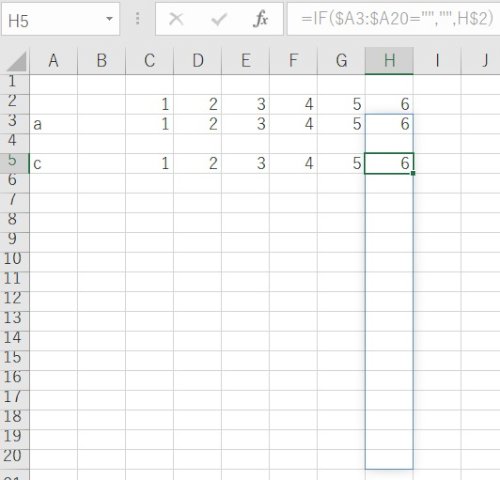Viewport: 500px width, 480px height.
Task: Expand the Name Box dropdown arrow
Action: [x=109, y=19]
